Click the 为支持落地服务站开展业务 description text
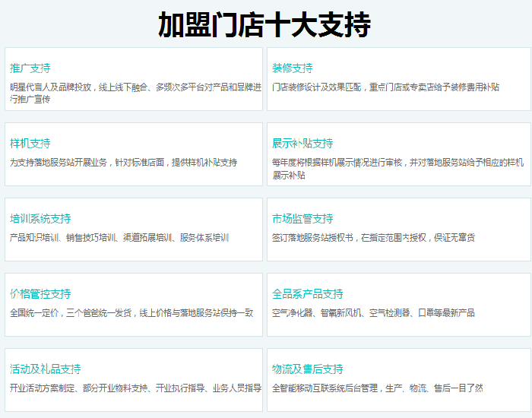Screen dimensions: 532x418 point(123,163)
